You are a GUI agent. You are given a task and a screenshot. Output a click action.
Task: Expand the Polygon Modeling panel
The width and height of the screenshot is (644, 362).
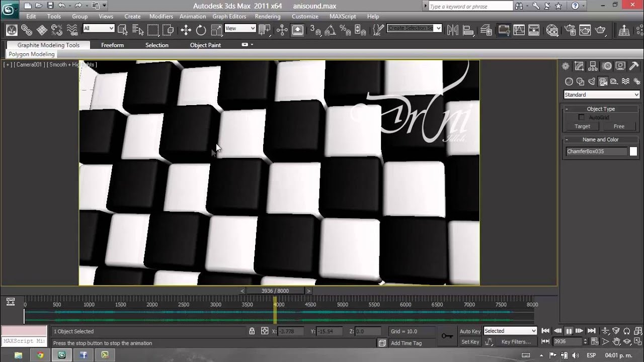click(31, 54)
